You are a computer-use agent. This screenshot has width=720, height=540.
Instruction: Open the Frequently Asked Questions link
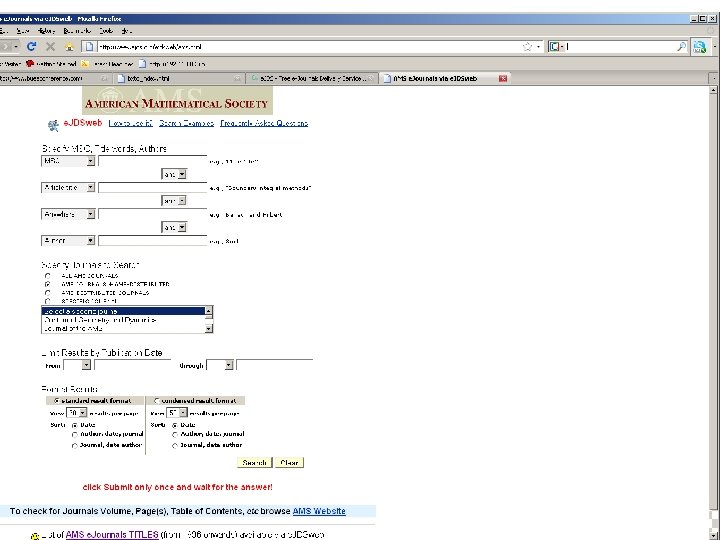pyautogui.click(x=264, y=123)
